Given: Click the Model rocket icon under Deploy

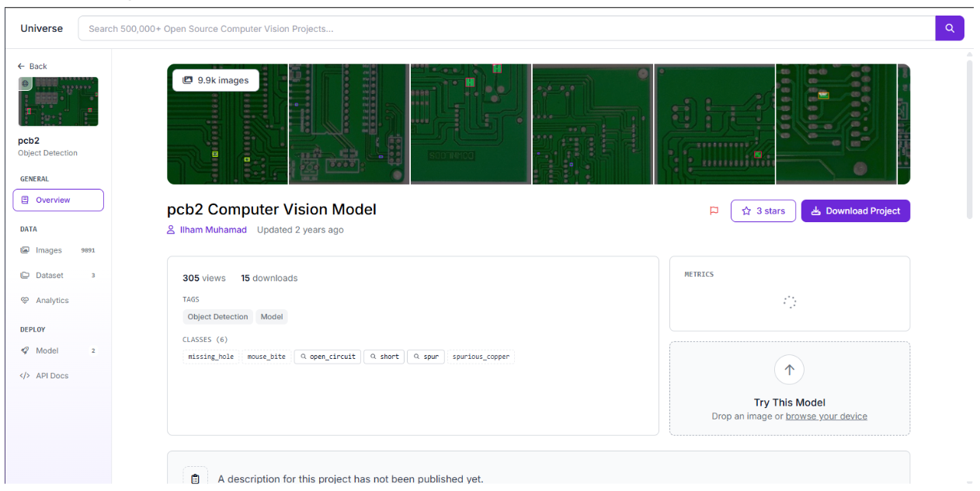Looking at the screenshot, I should [x=25, y=350].
